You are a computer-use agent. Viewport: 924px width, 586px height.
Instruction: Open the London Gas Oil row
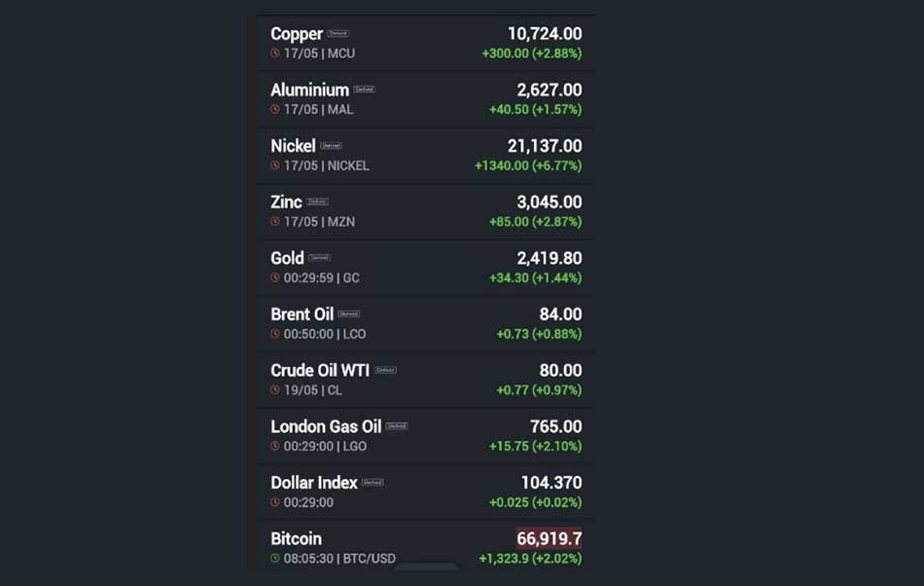click(425, 436)
